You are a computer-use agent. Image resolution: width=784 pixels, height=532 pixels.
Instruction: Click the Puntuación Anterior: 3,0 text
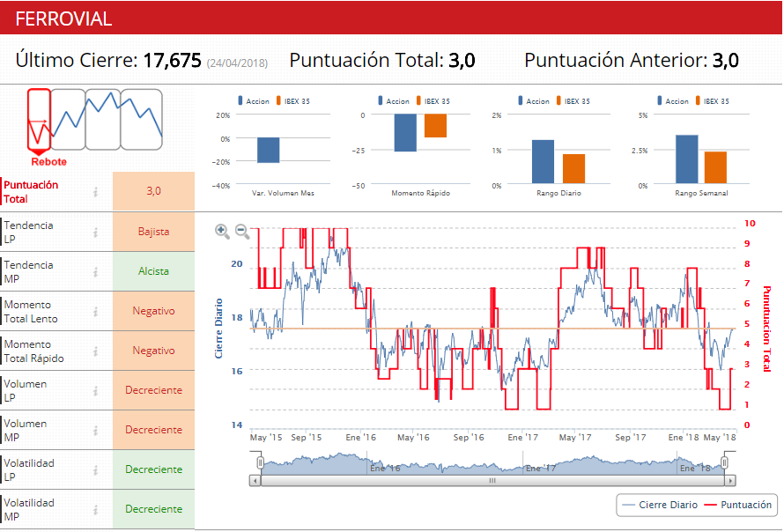(x=632, y=61)
